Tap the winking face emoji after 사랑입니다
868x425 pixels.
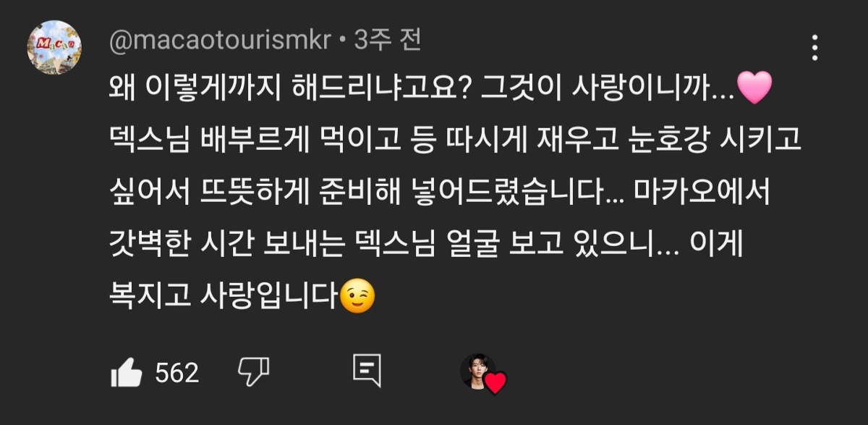pyautogui.click(x=357, y=297)
